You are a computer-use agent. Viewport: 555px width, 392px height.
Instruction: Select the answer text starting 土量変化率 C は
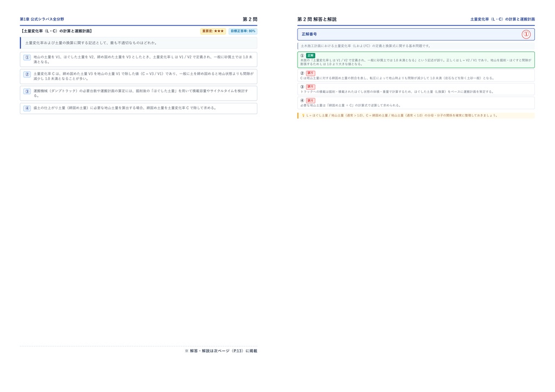(144, 76)
